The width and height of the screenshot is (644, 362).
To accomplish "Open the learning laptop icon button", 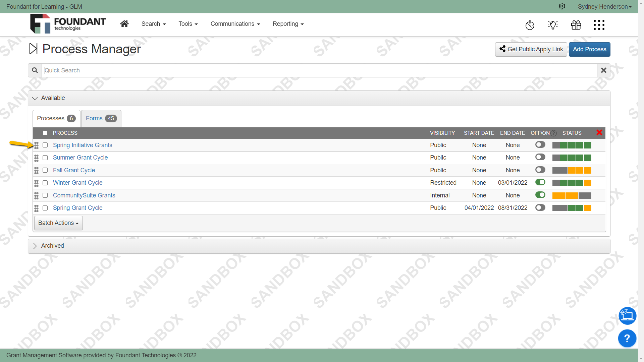I will [627, 316].
